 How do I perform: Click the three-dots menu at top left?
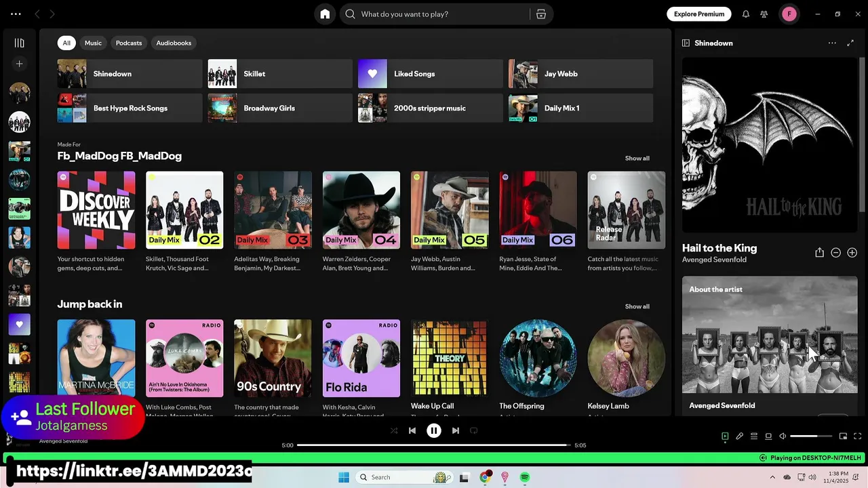point(16,14)
